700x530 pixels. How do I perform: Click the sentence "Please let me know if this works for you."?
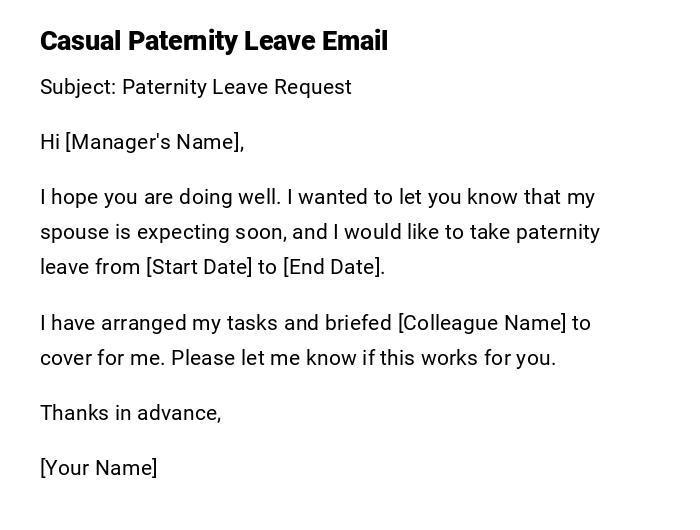[363, 358]
